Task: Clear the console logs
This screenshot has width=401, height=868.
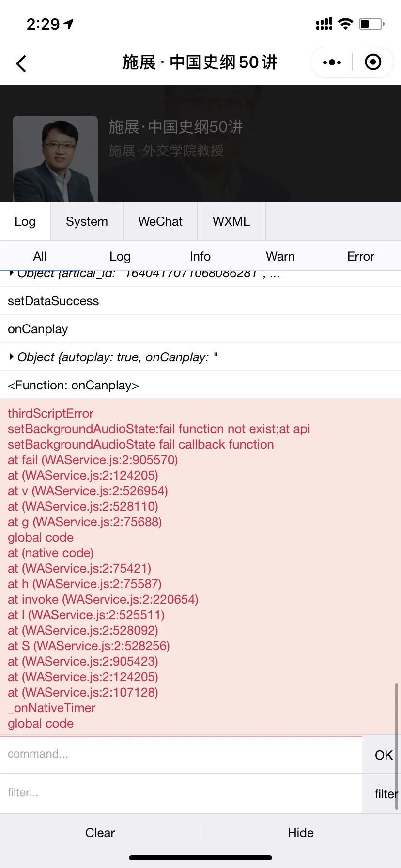Action: 100,833
